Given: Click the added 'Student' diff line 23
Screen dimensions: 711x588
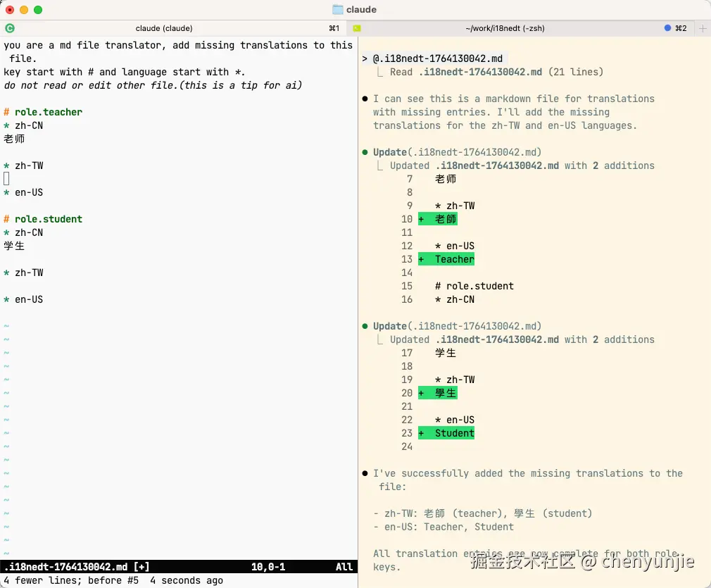Looking at the screenshot, I should coord(446,433).
